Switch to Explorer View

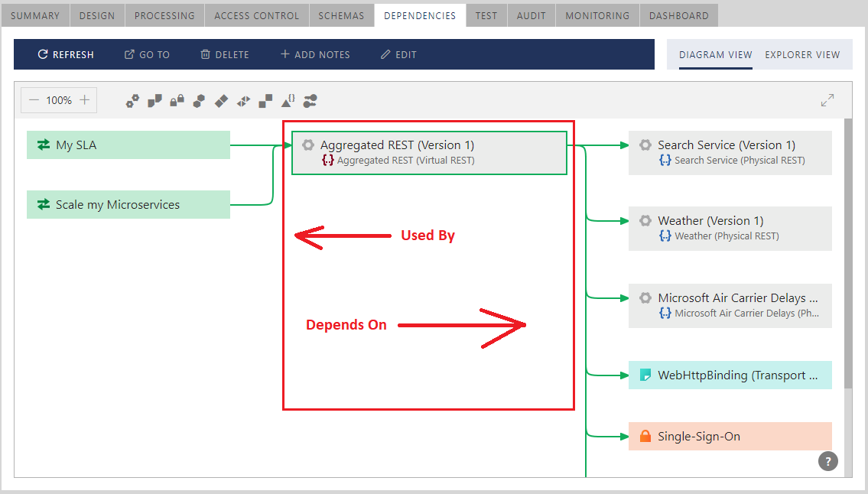[802, 54]
